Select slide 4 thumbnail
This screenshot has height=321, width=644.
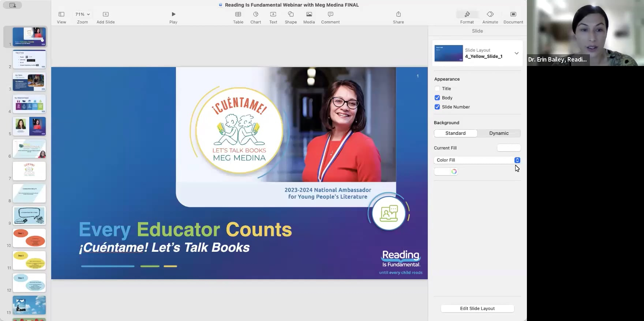(x=29, y=104)
